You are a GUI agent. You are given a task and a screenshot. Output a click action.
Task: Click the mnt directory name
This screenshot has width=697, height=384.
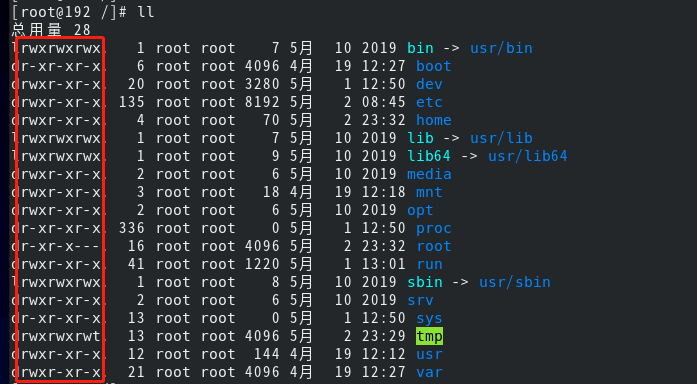[x=429, y=192]
